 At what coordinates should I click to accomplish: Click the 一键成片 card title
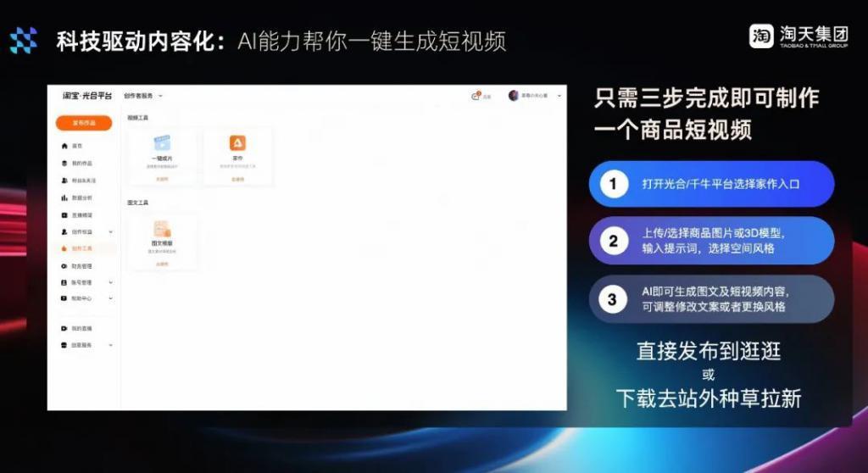(x=162, y=159)
